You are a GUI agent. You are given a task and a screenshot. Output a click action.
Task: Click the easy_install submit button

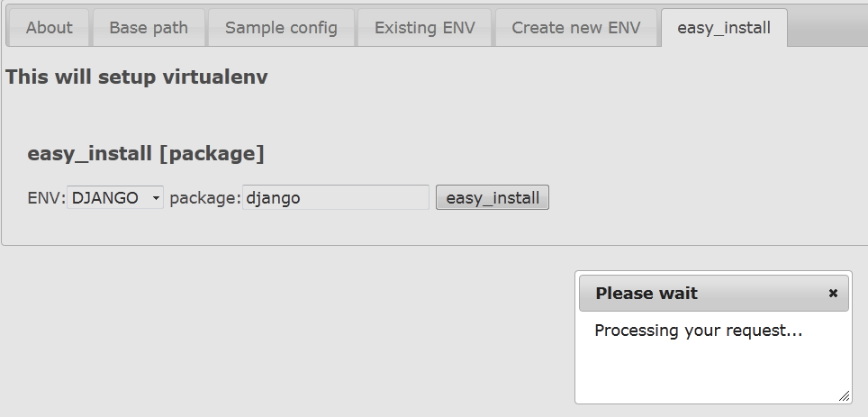pos(493,198)
